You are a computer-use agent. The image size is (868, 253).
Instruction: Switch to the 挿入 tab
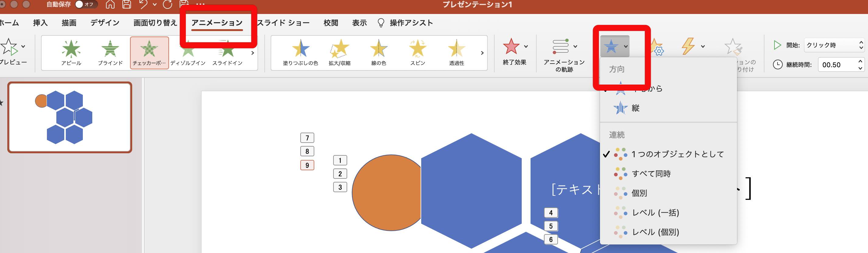pyautogui.click(x=40, y=23)
